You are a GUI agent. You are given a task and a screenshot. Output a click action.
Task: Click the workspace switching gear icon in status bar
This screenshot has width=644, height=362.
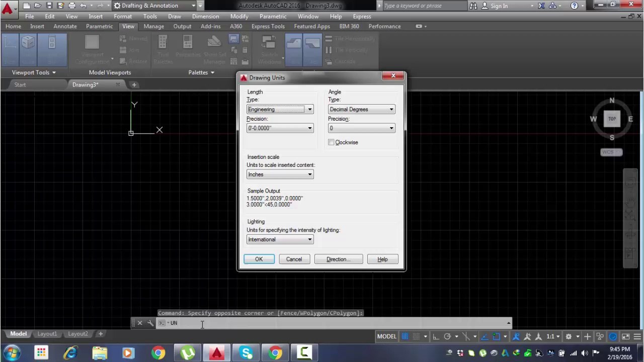(569, 336)
